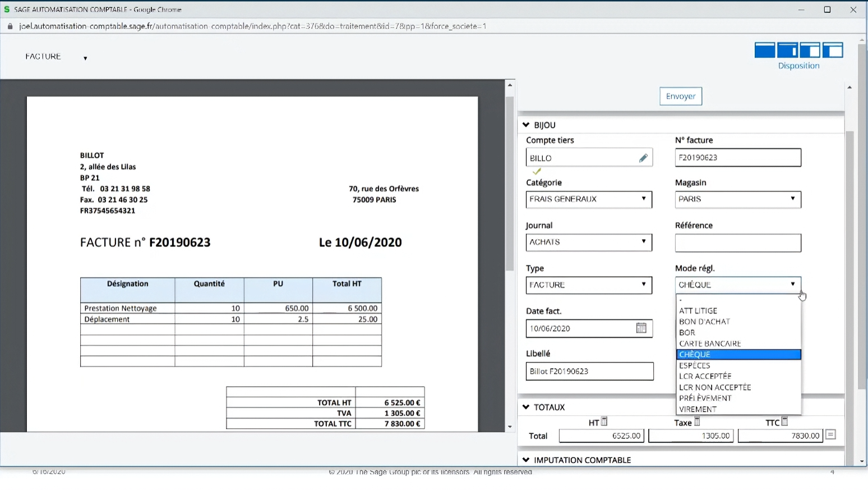Viewport: 868px width, 490px height.
Task: Click the calculator icon next to TTC
Action: click(784, 422)
